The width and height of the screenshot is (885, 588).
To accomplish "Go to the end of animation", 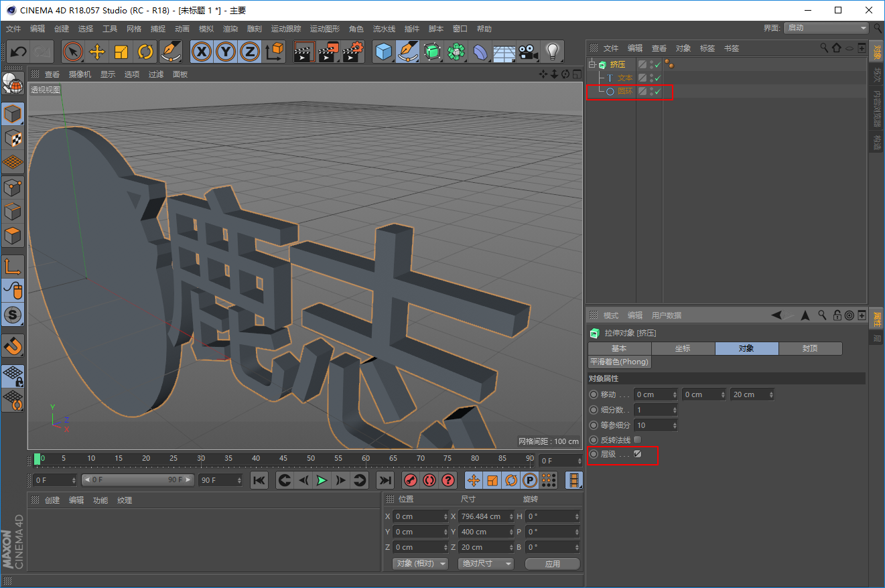I will (385, 480).
